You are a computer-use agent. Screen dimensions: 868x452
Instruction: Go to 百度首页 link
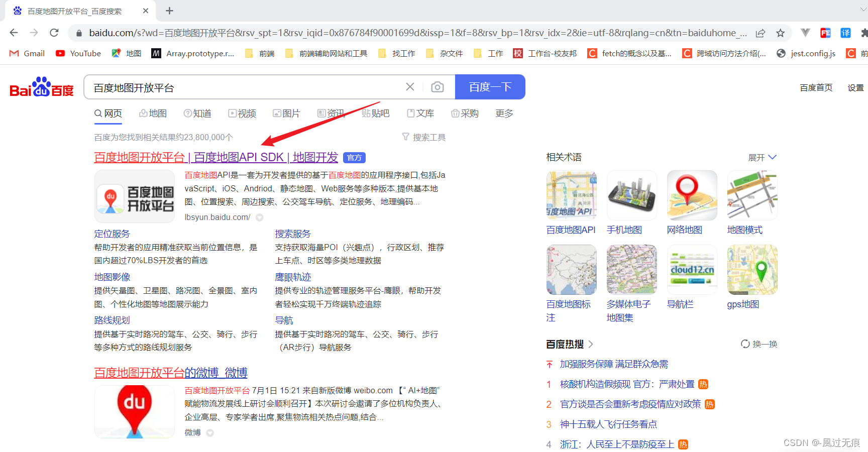(816, 87)
